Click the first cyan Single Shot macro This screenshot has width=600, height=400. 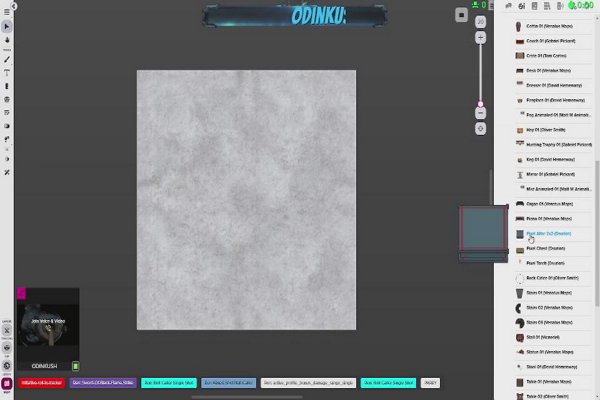169,383
